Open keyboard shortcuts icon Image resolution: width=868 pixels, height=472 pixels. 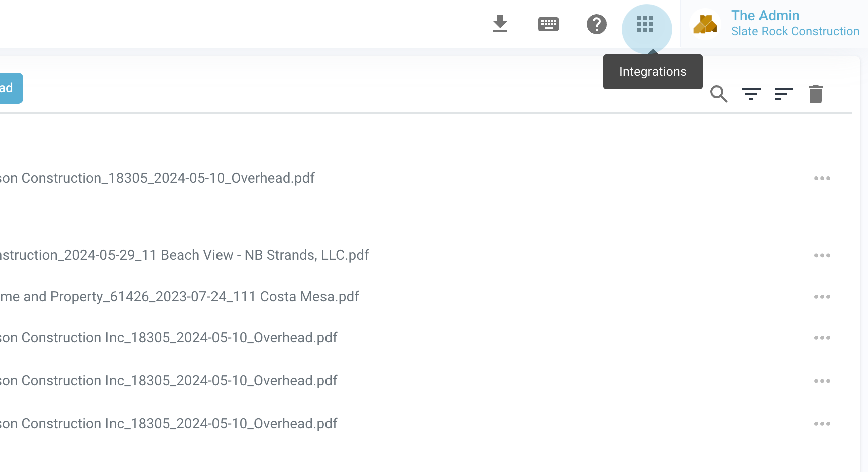(548, 24)
